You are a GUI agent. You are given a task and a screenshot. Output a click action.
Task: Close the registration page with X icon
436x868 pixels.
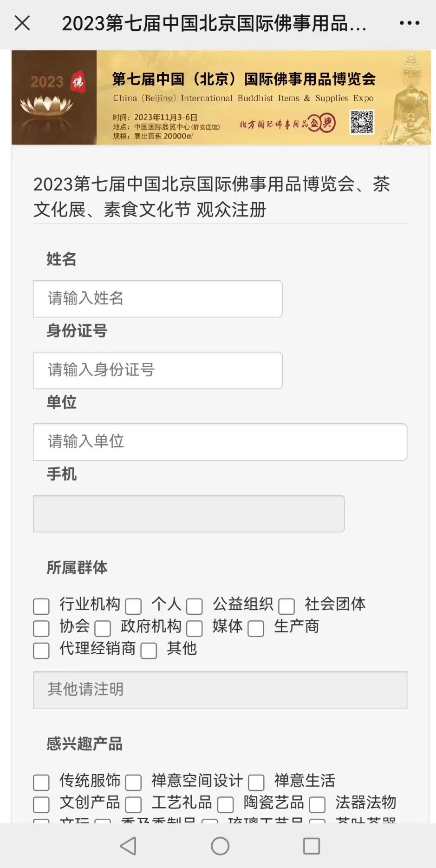pos(22,23)
